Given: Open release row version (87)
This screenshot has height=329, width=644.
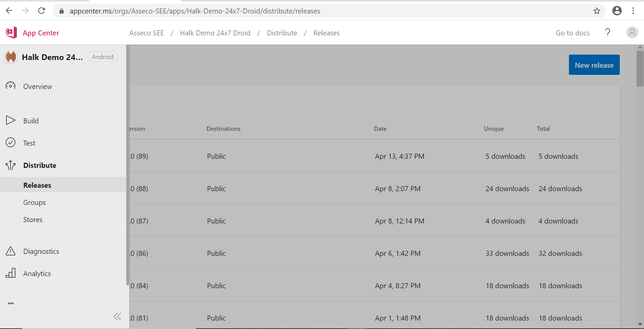Looking at the screenshot, I should (374, 221).
